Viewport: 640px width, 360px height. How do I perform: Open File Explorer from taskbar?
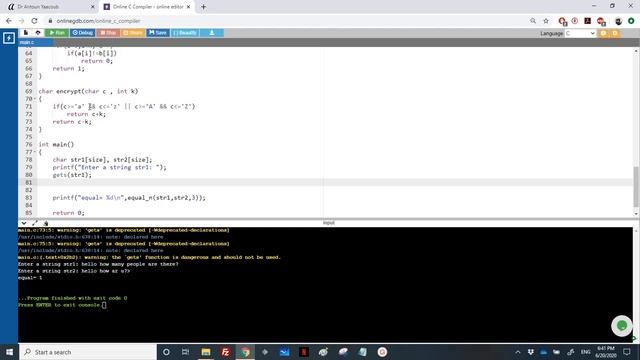click(205, 352)
